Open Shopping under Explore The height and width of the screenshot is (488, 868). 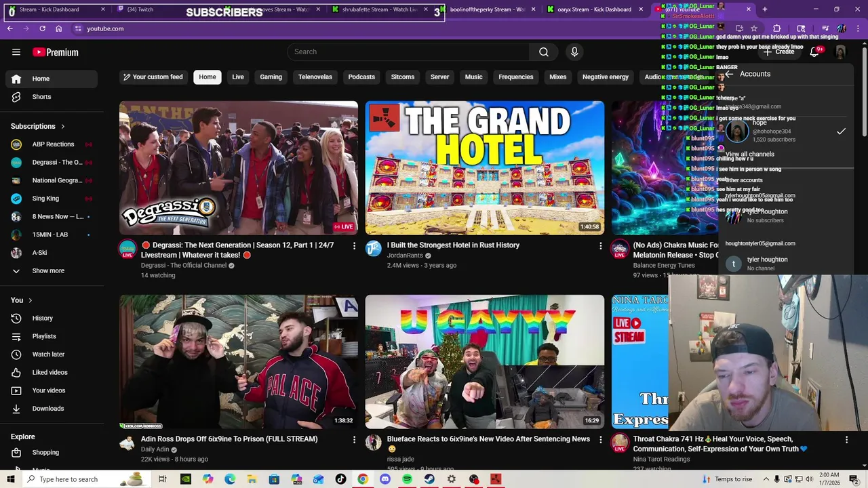point(52,452)
